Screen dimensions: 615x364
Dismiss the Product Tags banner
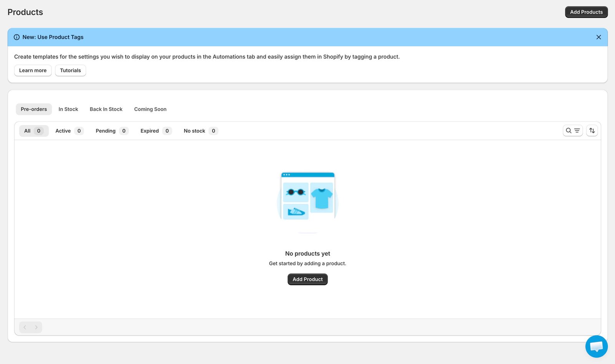pyautogui.click(x=598, y=37)
